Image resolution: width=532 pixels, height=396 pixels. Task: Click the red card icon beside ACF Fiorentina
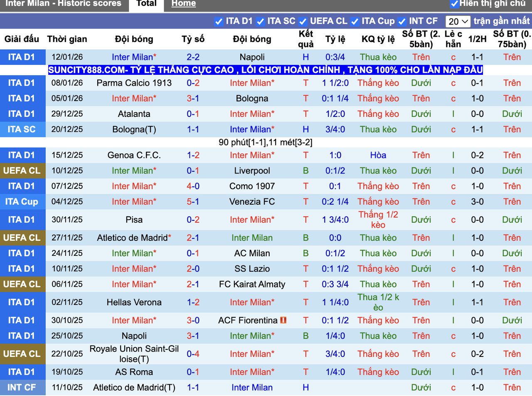[x=283, y=320]
